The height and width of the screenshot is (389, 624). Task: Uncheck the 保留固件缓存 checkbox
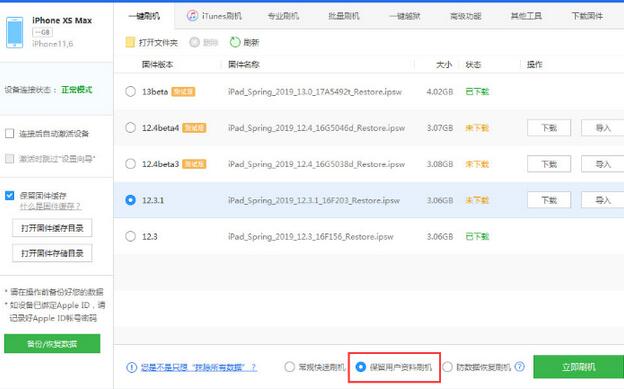(10, 195)
